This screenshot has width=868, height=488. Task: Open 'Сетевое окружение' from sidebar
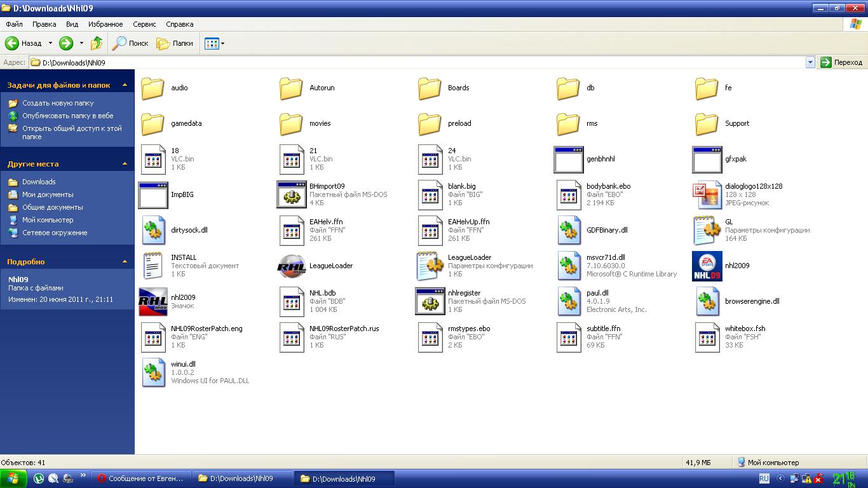click(x=55, y=233)
